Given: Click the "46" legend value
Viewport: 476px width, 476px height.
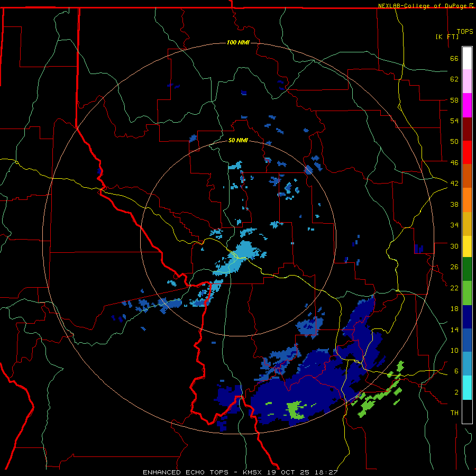Looking at the screenshot, I should tap(454, 163).
